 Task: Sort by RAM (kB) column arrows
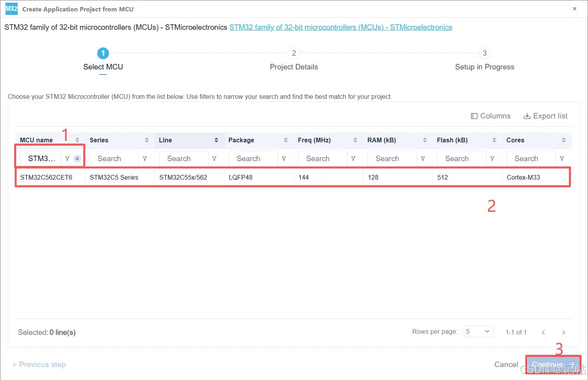point(425,140)
